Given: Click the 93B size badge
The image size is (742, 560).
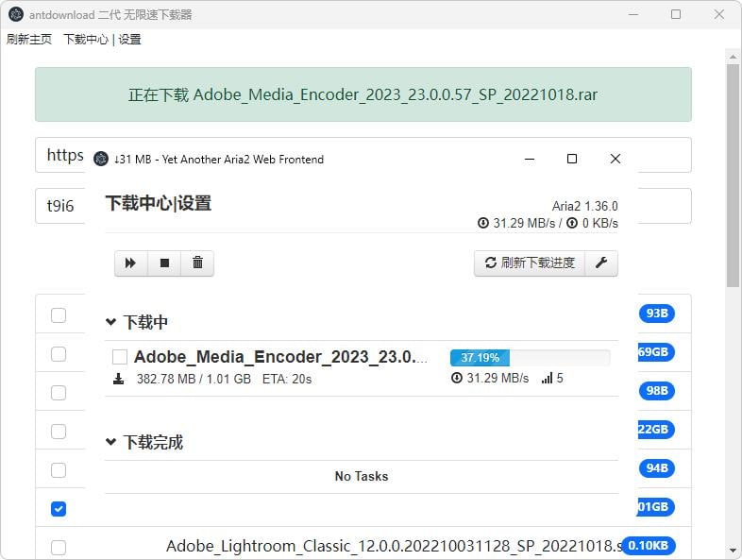Looking at the screenshot, I should coord(657,314).
